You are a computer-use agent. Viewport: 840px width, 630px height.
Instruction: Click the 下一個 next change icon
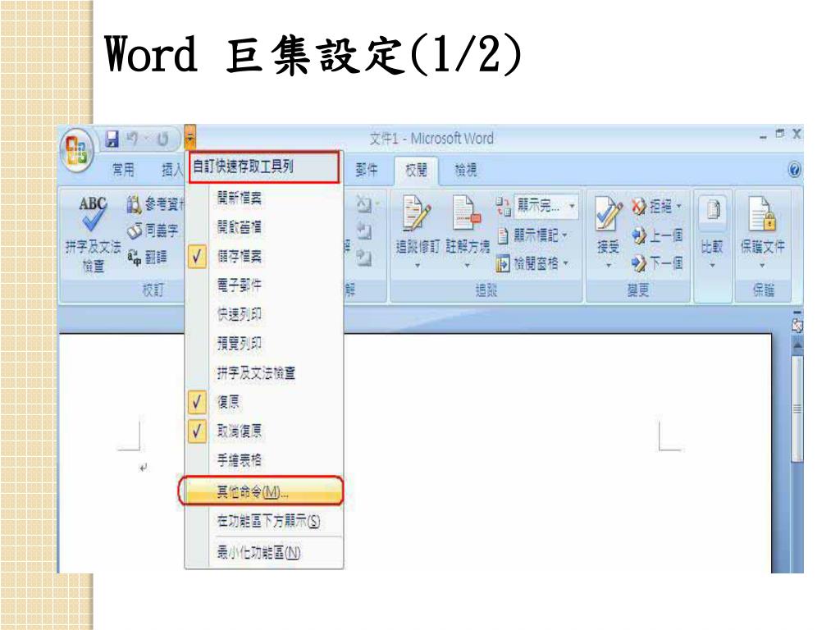tap(638, 263)
